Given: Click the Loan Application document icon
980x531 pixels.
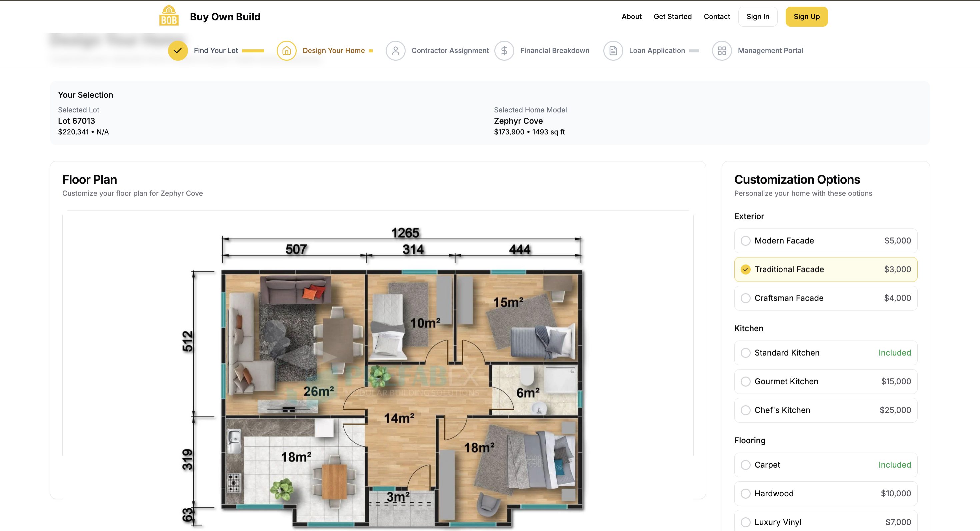Looking at the screenshot, I should point(613,51).
